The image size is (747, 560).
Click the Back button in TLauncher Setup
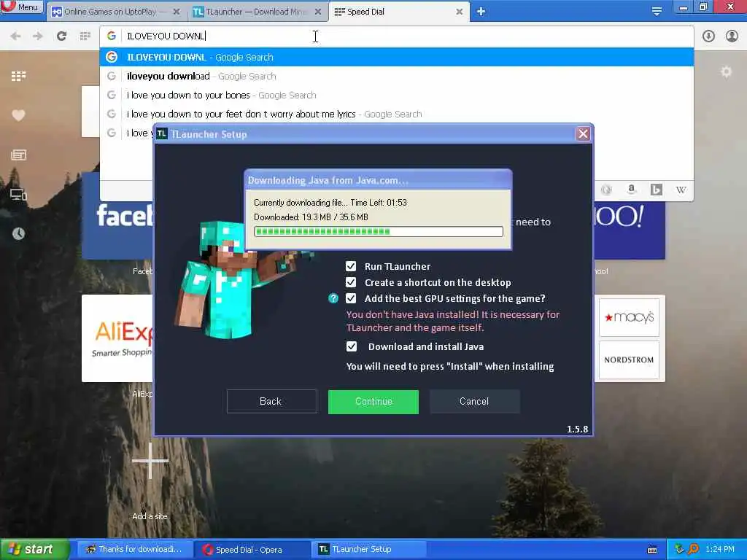[x=271, y=402]
